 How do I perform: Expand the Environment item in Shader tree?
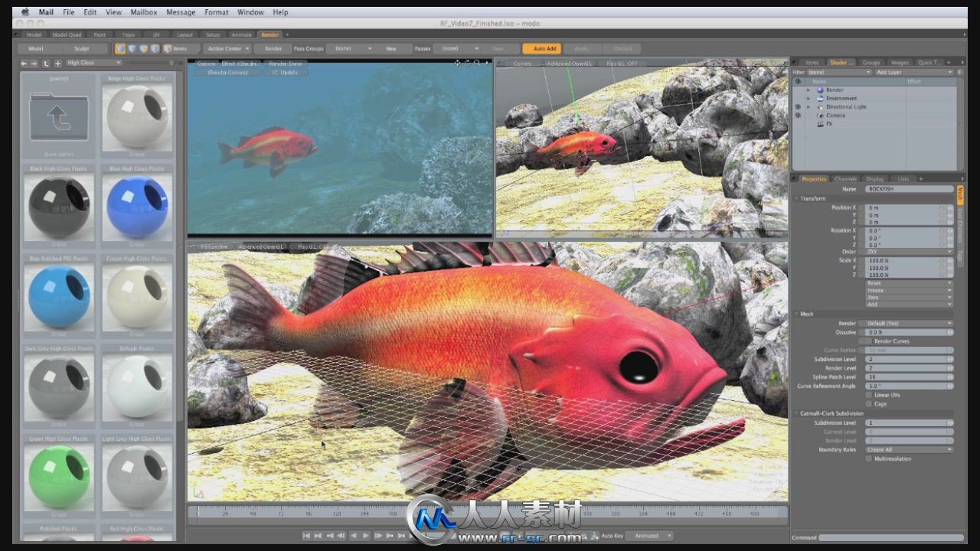pyautogui.click(x=808, y=99)
